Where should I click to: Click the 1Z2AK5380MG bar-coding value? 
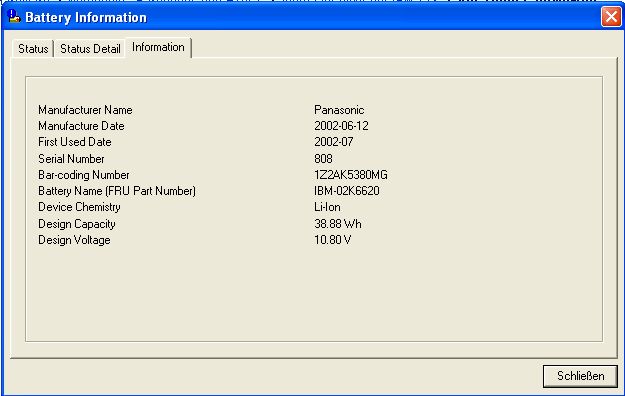pos(351,175)
